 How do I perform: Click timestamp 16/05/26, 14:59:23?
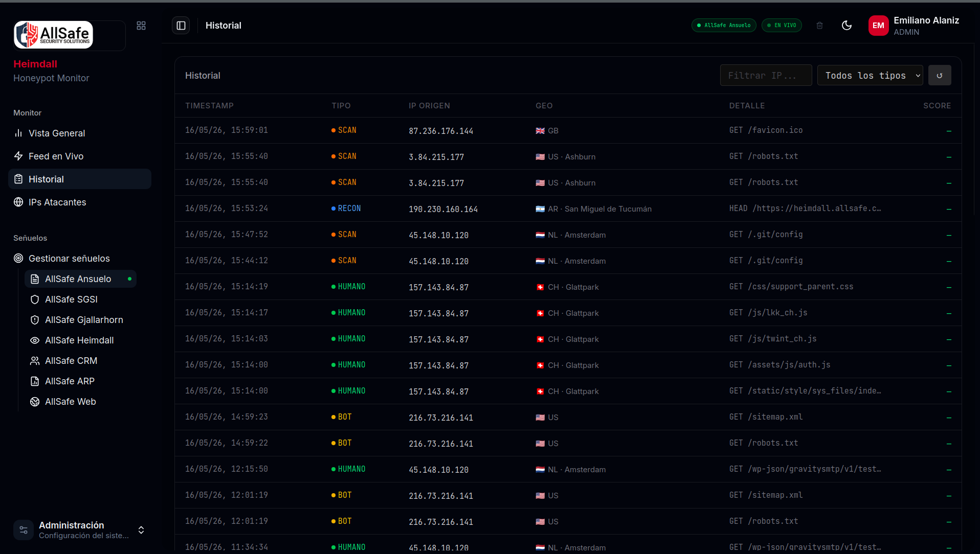[227, 417]
